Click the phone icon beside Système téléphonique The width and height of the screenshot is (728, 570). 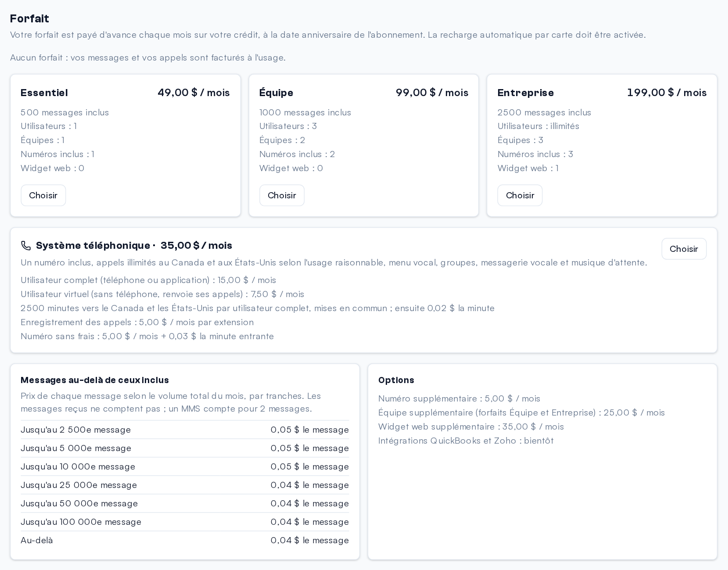(x=26, y=245)
